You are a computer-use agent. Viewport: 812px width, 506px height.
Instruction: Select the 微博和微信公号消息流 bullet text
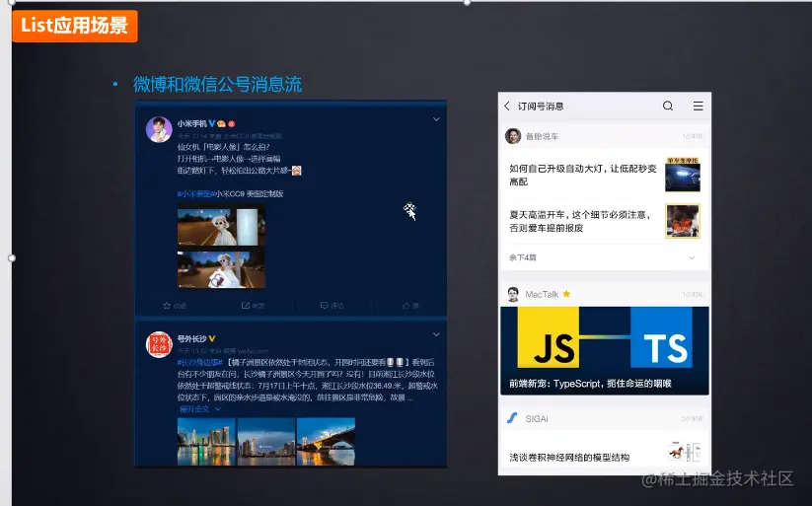217,84
